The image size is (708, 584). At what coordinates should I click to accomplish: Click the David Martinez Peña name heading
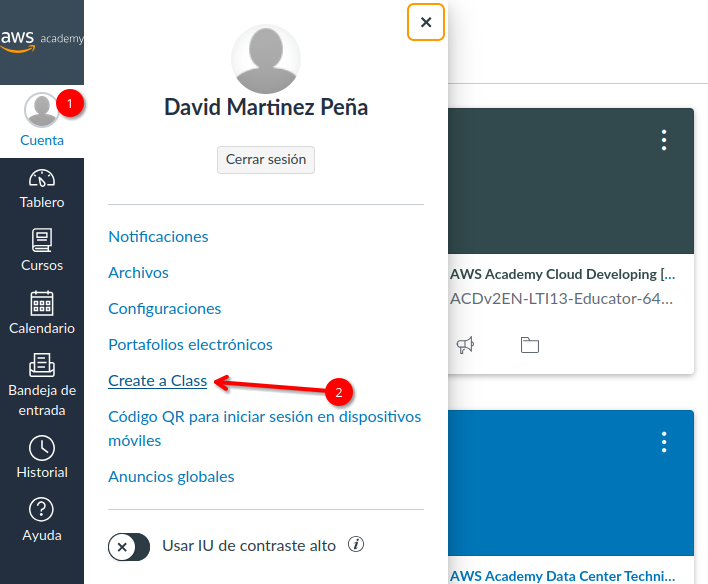(x=266, y=107)
